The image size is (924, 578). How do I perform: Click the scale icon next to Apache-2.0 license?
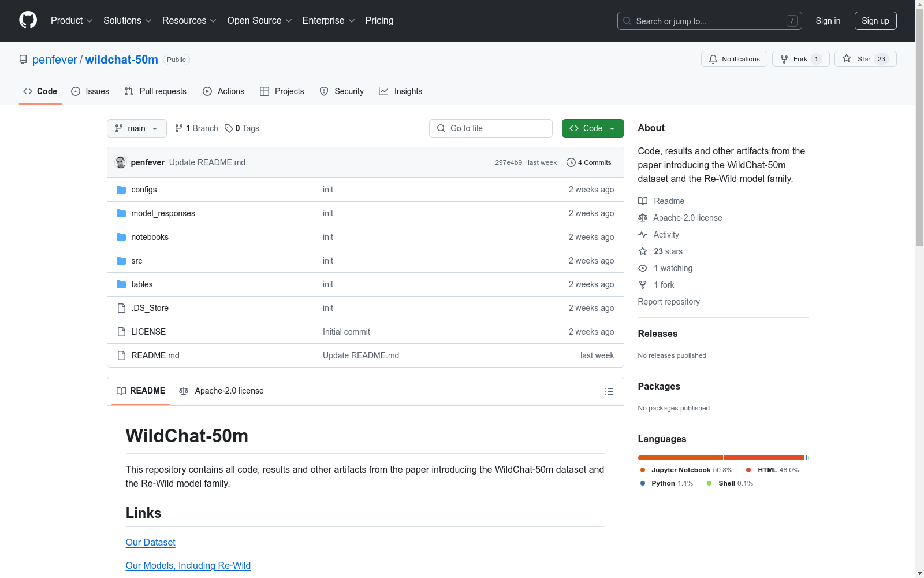click(x=643, y=218)
